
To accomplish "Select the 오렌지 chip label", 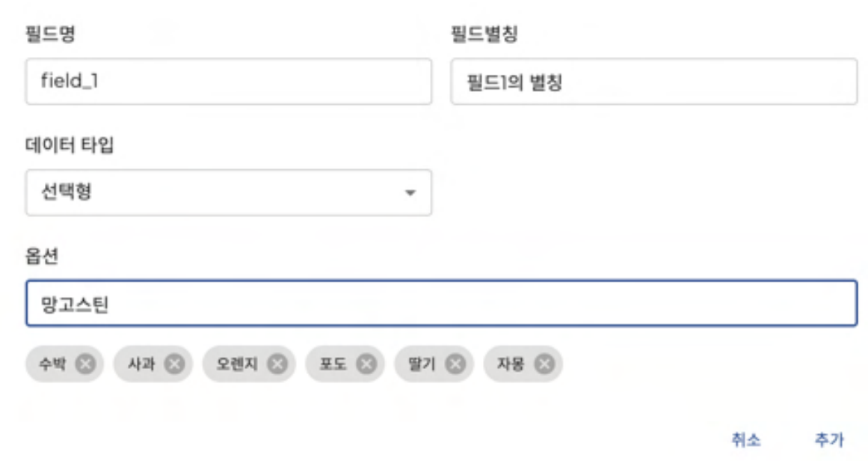I will pos(237,364).
